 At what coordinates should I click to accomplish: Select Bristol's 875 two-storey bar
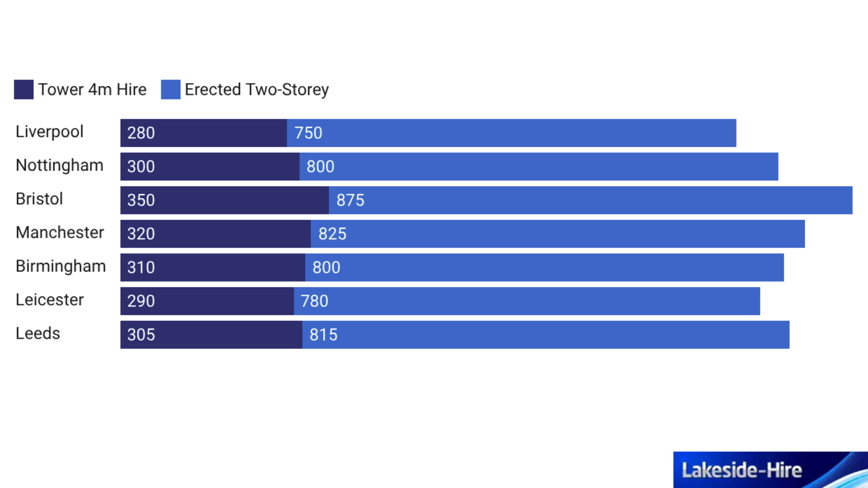coord(590,200)
